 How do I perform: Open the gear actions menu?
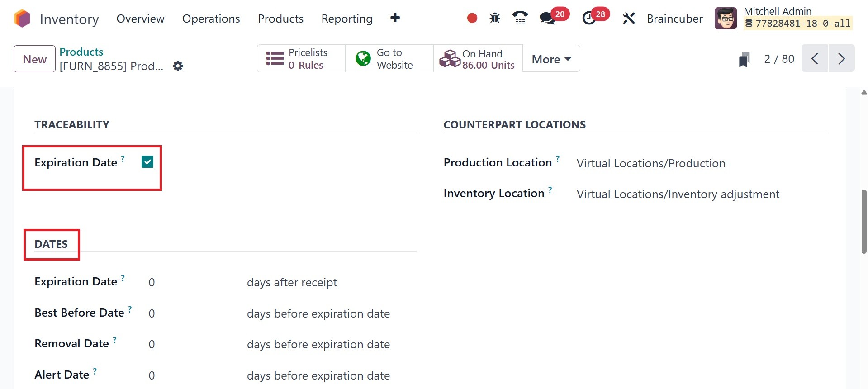(x=178, y=66)
